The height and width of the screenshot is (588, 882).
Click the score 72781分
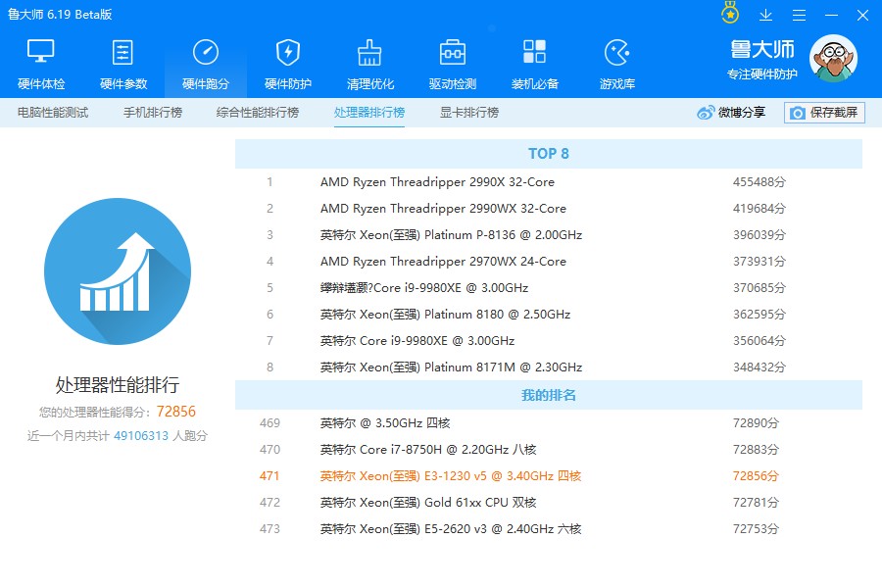[756, 503]
